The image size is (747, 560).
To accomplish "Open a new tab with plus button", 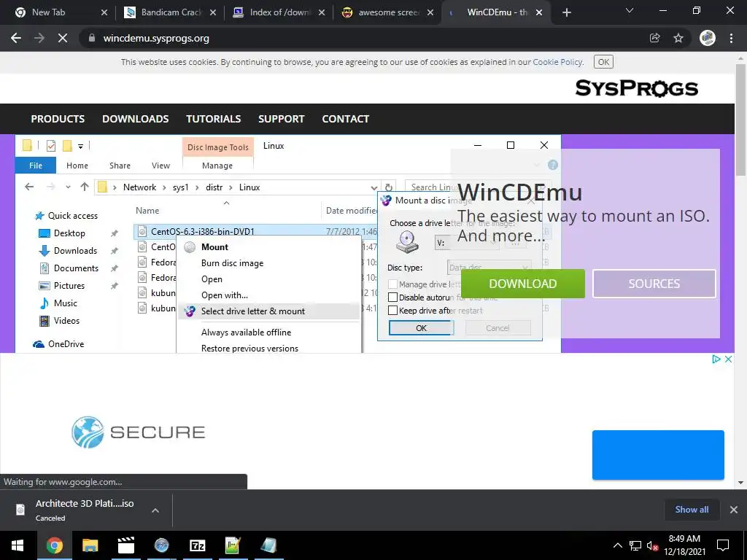I will pyautogui.click(x=566, y=12).
